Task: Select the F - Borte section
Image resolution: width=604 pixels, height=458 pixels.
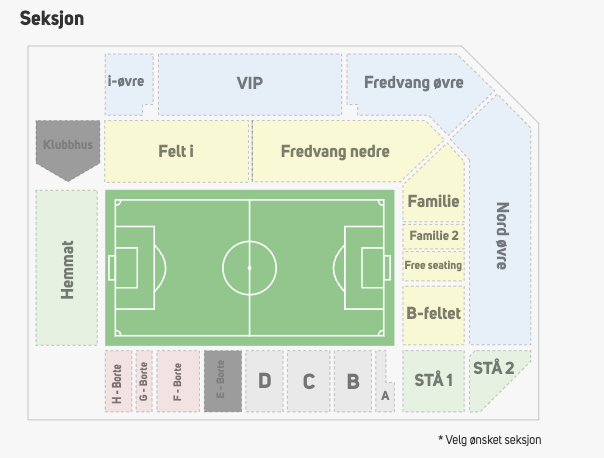Action: [x=178, y=381]
